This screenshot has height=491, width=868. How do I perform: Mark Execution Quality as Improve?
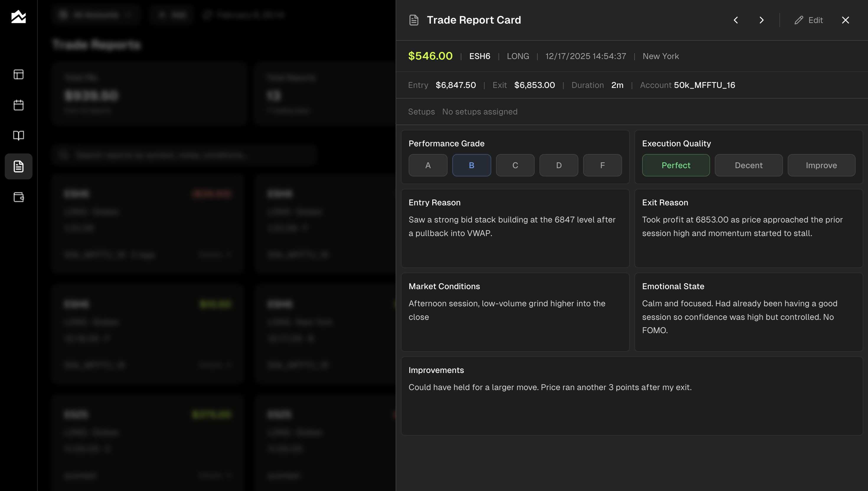821,165
